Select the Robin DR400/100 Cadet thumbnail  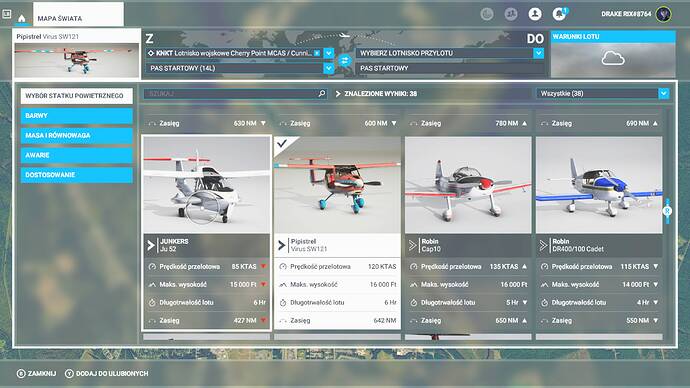pyautogui.click(x=599, y=185)
